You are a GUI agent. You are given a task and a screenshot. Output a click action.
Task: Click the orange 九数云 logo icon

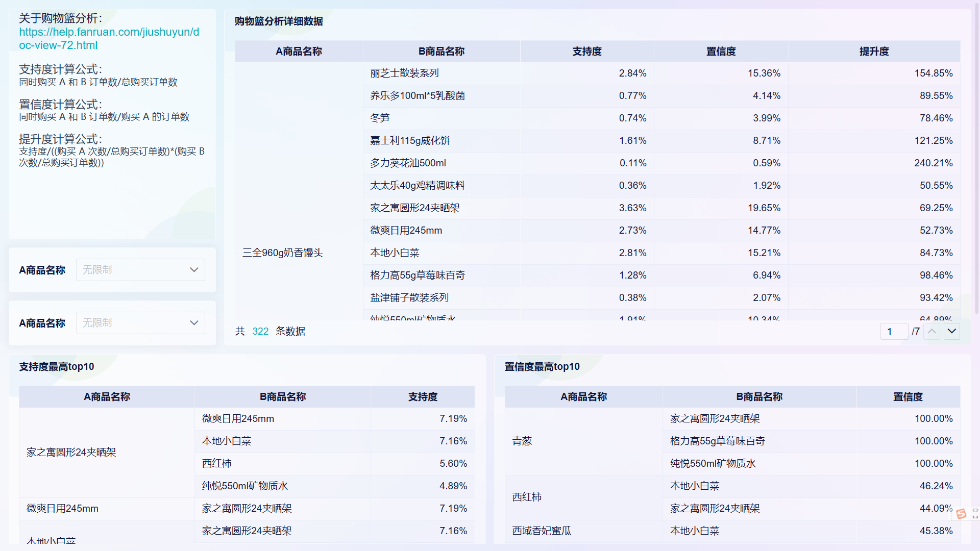click(961, 514)
